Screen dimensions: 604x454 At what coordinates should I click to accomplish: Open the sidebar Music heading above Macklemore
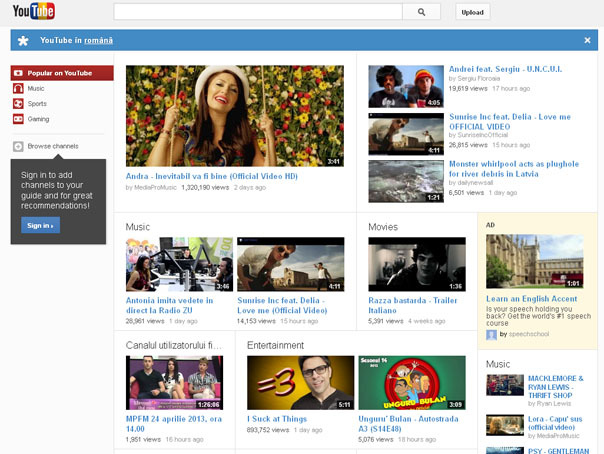click(498, 364)
